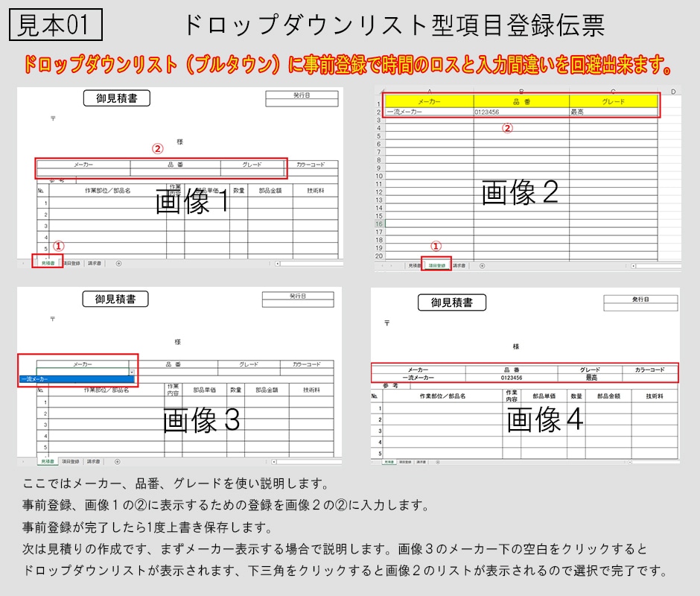Click 見積書 sheet tab in 画像3

point(48,461)
